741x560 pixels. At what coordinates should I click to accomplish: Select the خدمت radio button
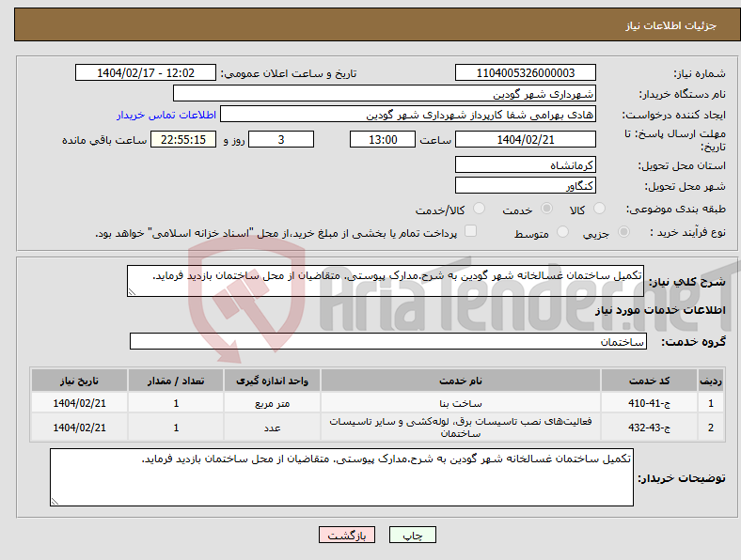pos(546,209)
